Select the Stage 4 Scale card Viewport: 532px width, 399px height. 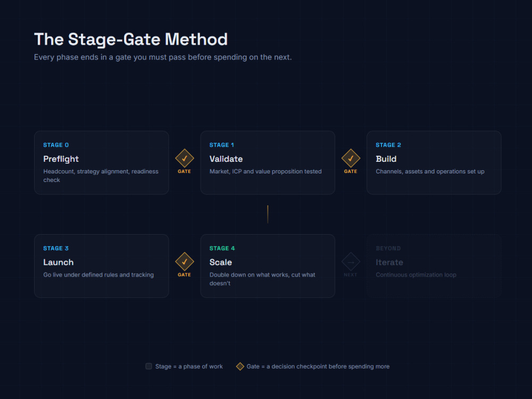point(268,266)
